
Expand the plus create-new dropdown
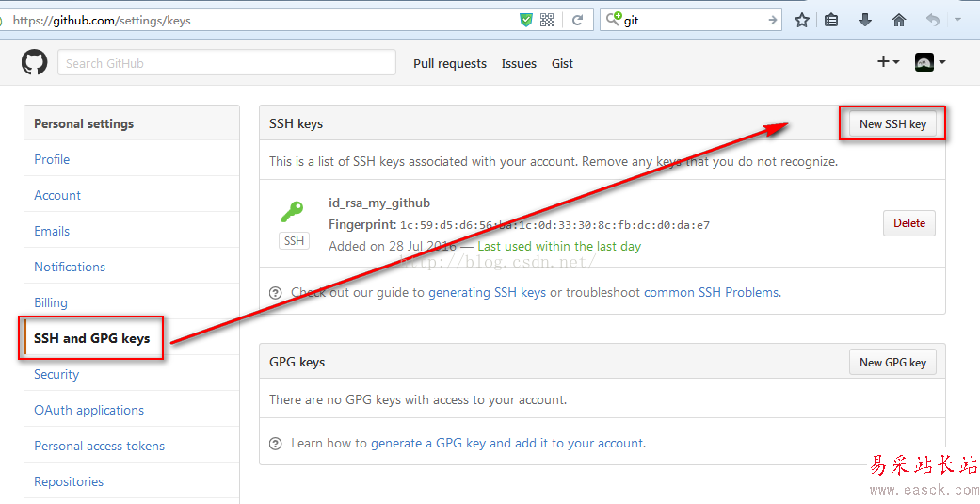(888, 62)
